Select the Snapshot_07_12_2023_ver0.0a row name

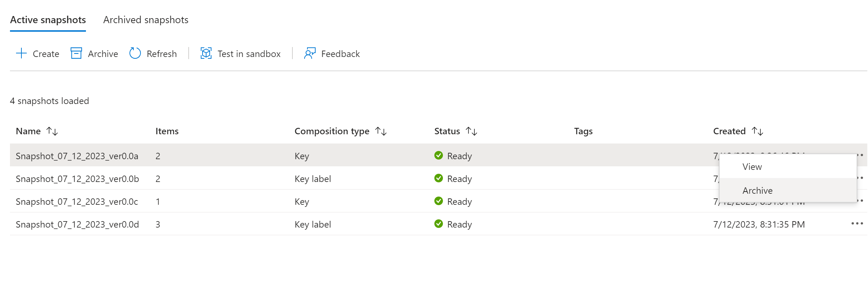click(77, 156)
